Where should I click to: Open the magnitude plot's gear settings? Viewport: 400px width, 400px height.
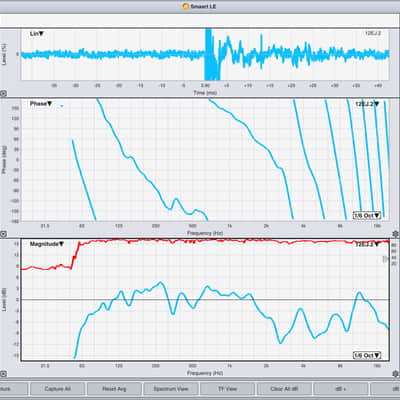click(396, 374)
